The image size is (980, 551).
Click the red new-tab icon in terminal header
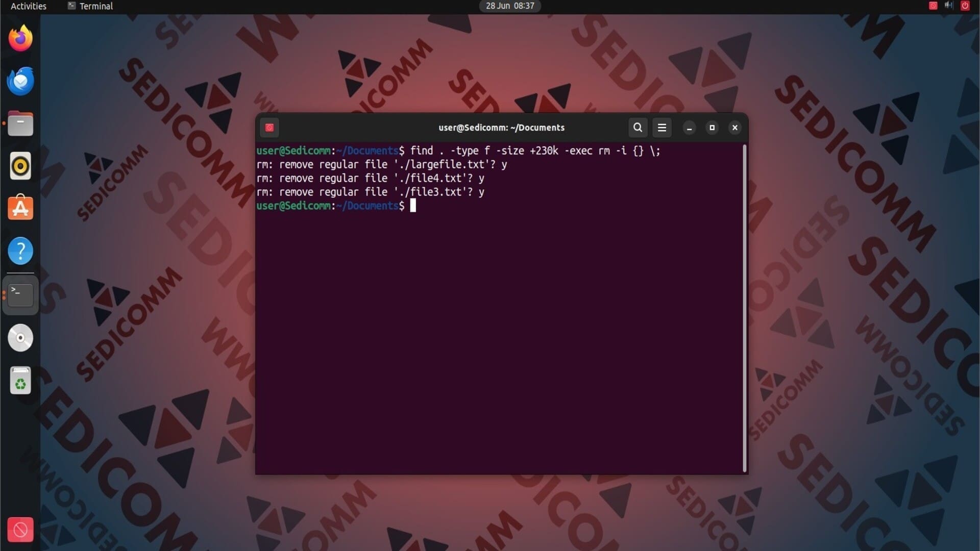click(269, 128)
